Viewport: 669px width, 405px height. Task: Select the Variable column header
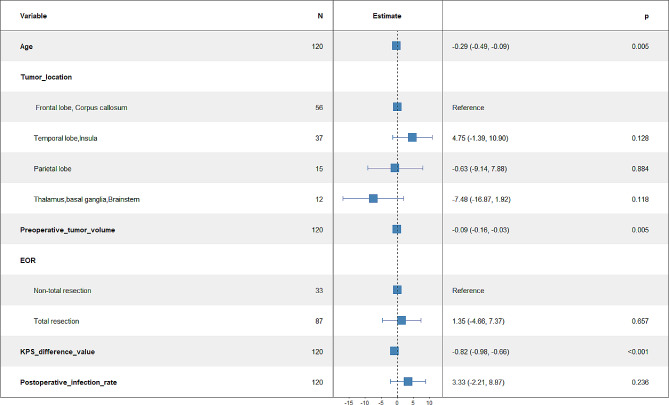[33, 16]
